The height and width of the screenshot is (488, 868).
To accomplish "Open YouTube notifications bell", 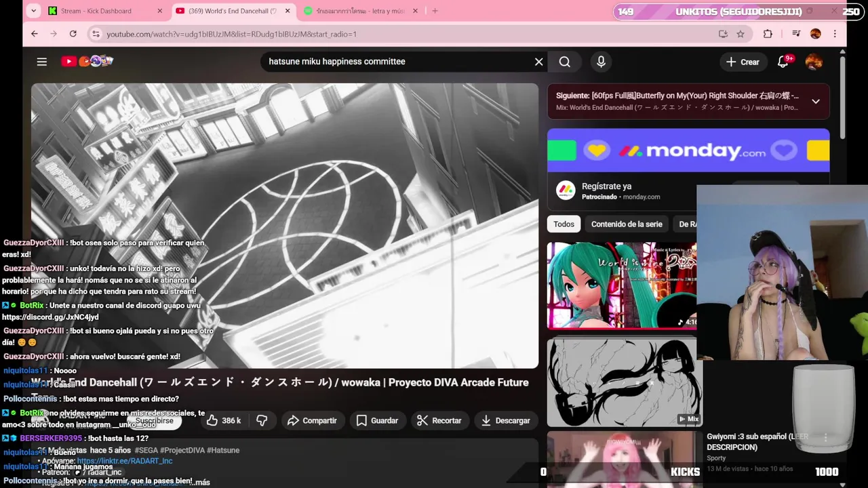I will click(x=783, y=62).
